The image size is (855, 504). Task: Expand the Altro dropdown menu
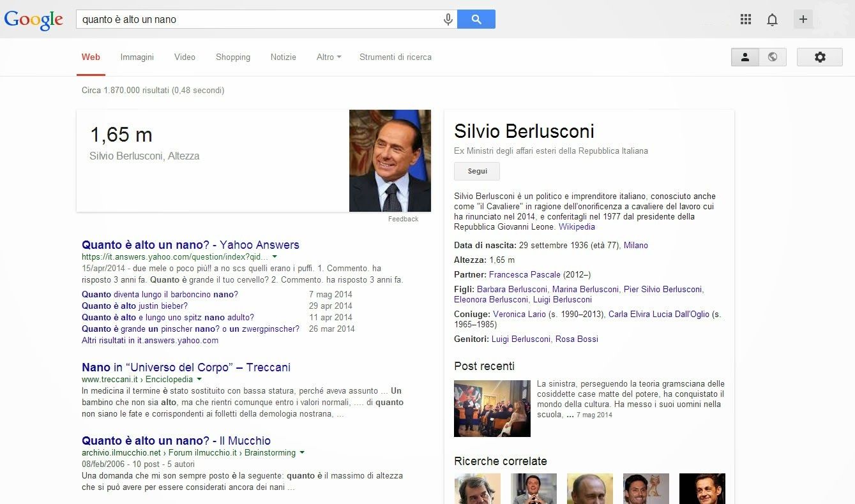(x=329, y=57)
